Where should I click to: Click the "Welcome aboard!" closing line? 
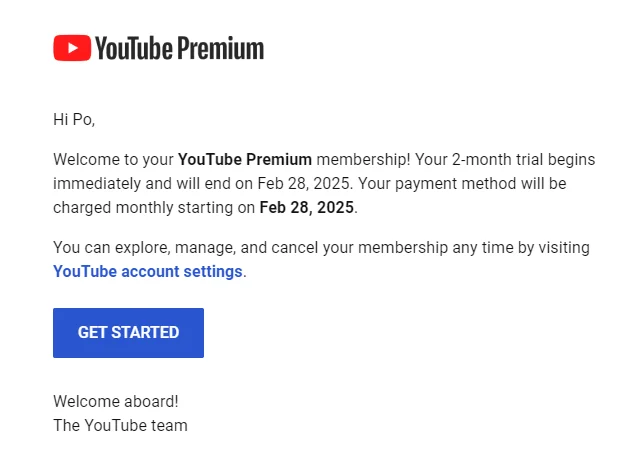pyautogui.click(x=116, y=402)
